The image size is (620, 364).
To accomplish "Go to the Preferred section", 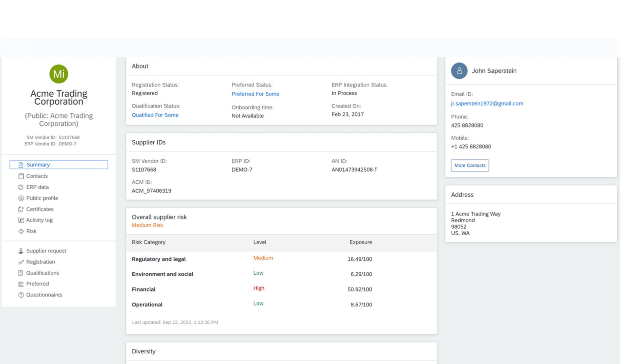I will coord(37,284).
